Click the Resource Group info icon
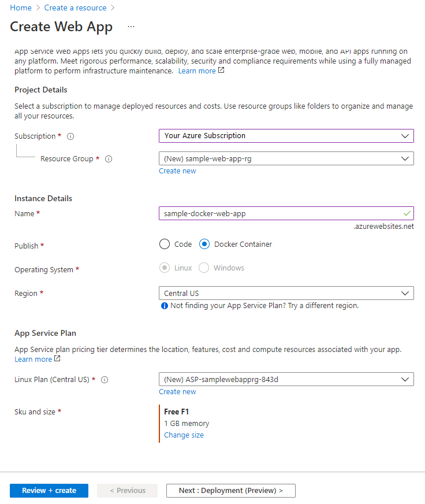Image resolution: width=425 pixels, height=504 pixels. pyautogui.click(x=109, y=158)
